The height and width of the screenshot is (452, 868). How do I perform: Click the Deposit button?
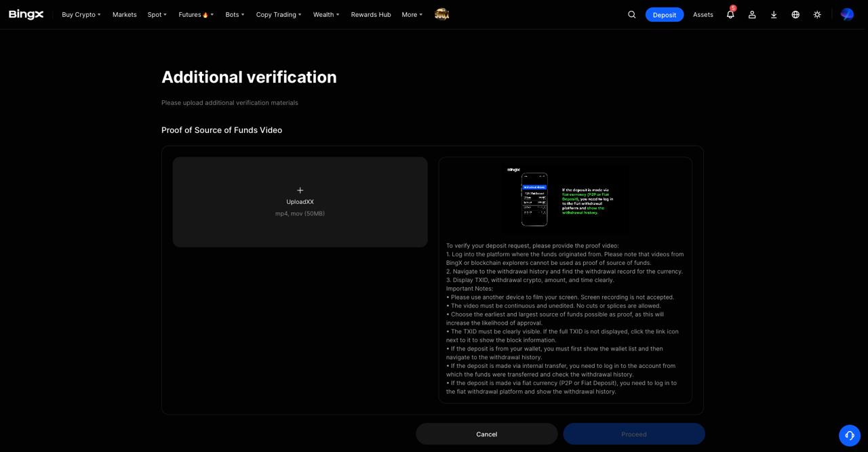point(665,14)
